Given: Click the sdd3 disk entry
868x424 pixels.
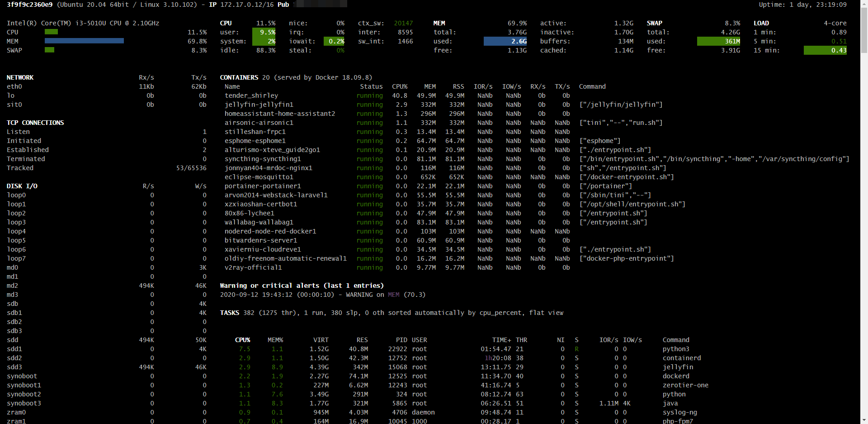Looking at the screenshot, I should (x=14, y=367).
